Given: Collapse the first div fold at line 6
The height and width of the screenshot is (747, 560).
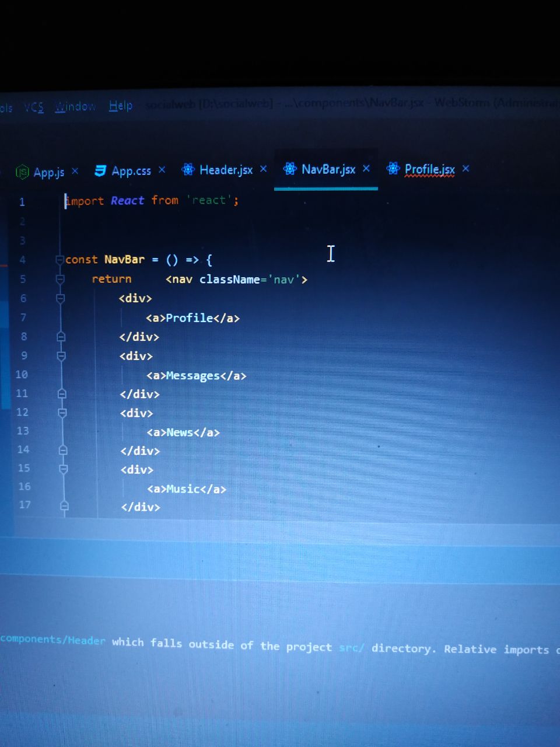Looking at the screenshot, I should click(60, 298).
